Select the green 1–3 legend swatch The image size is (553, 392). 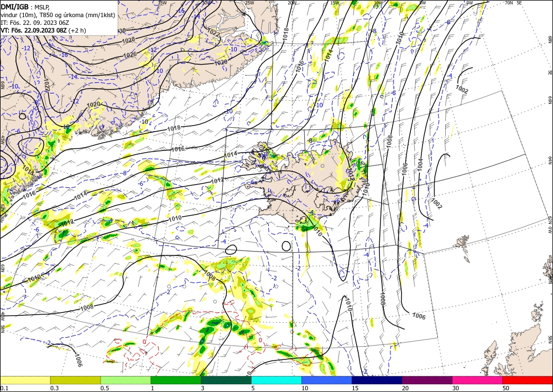pyautogui.click(x=176, y=380)
